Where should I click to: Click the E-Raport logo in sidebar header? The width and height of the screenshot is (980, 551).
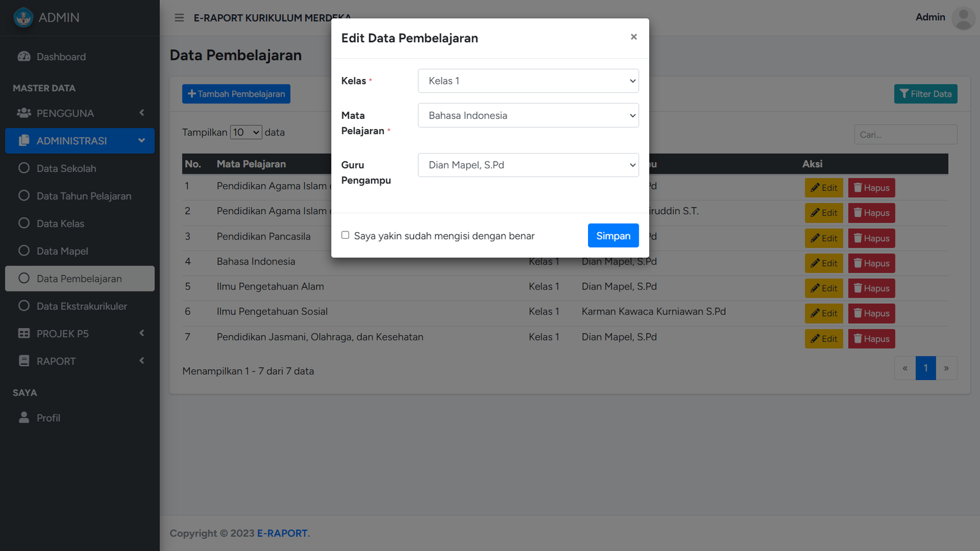click(23, 18)
